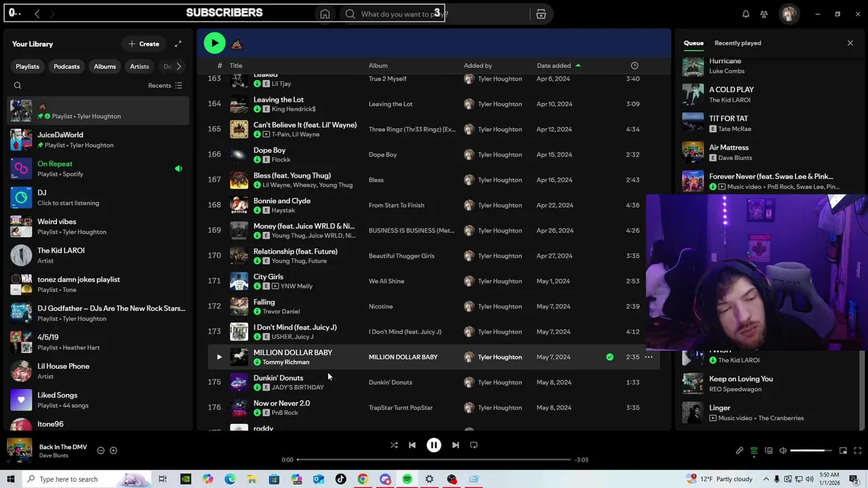Screen dimensions: 868x488
Task: Open JuiceDaWorld playlist
Action: [98, 140]
